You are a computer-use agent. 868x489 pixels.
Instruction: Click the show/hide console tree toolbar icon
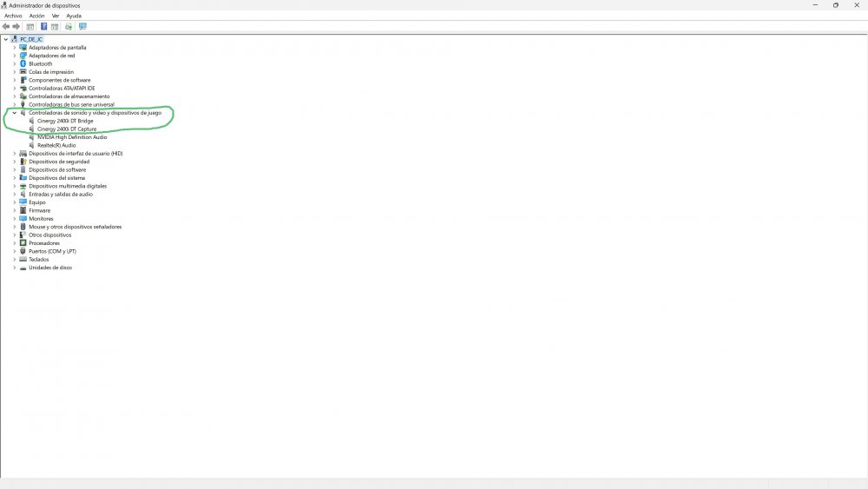(x=30, y=27)
